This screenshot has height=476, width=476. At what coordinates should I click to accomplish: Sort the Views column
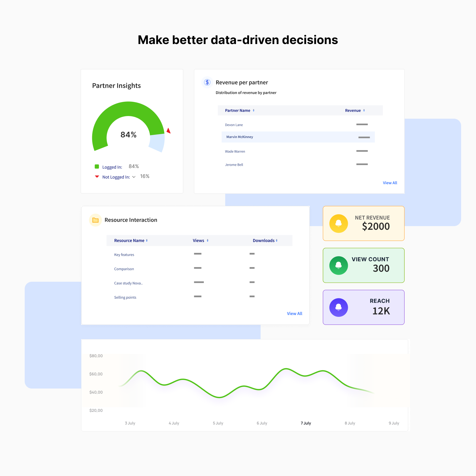[x=208, y=240]
